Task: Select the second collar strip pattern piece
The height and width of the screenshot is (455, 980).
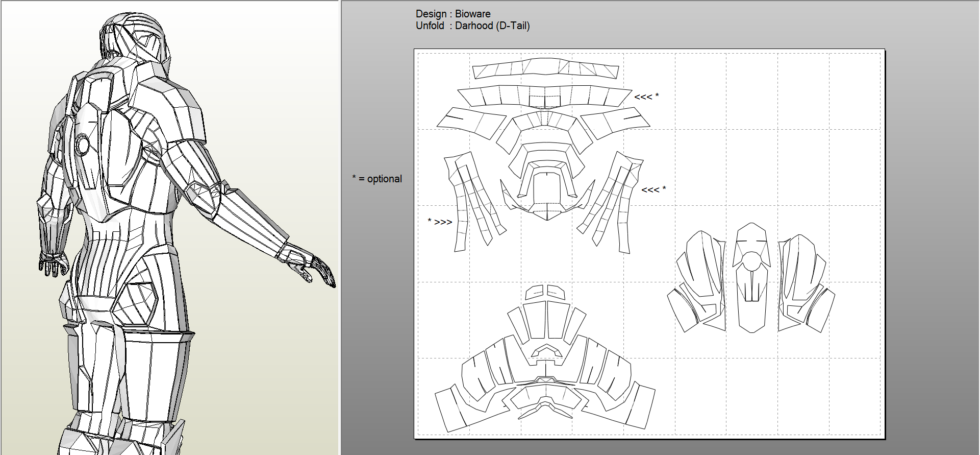Action: 545,97
